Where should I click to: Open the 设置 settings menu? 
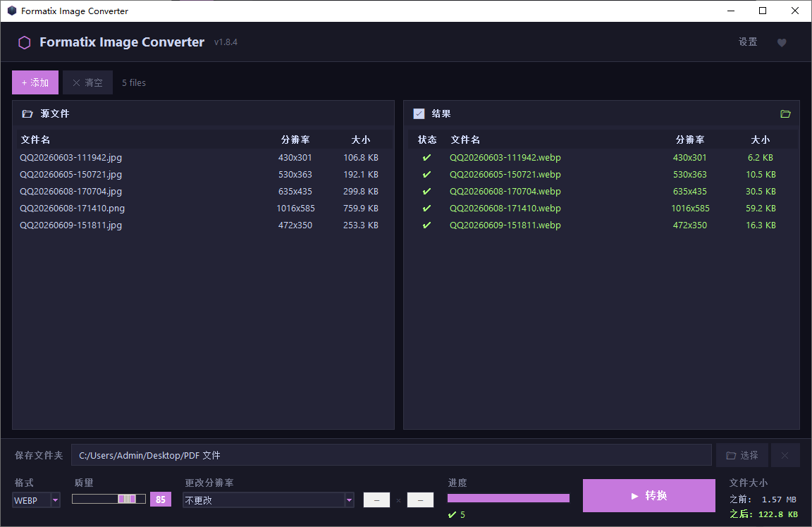[748, 42]
